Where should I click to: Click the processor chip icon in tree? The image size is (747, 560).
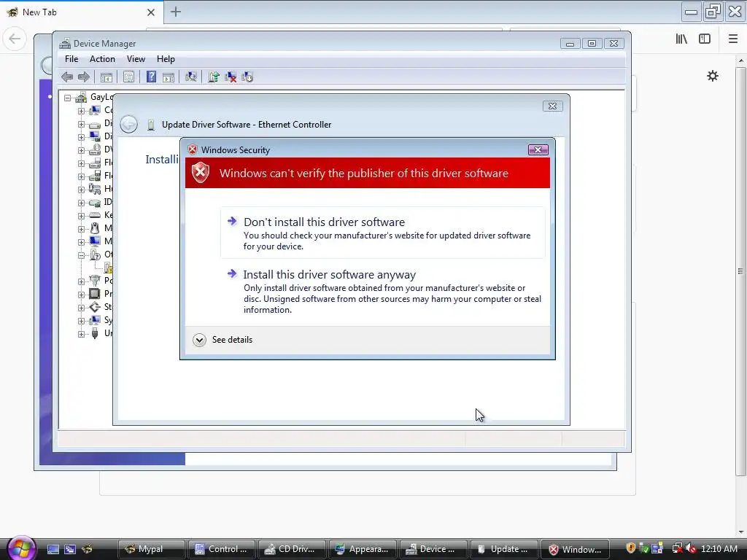click(x=95, y=294)
